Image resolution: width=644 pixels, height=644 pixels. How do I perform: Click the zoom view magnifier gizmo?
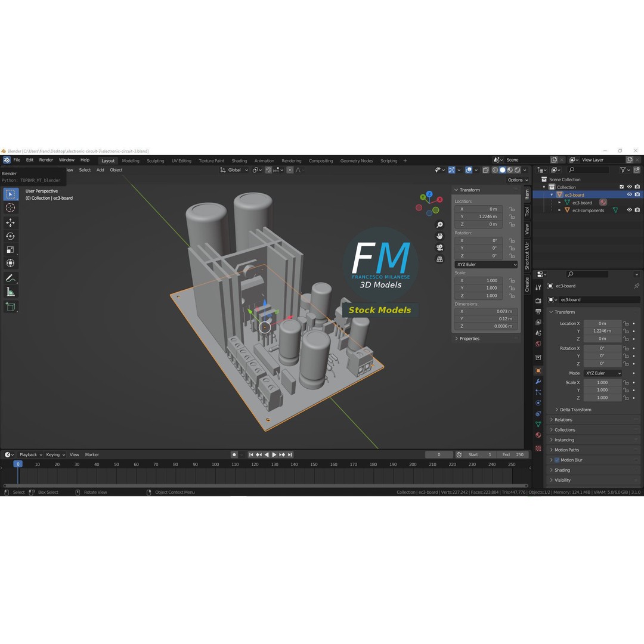439,225
